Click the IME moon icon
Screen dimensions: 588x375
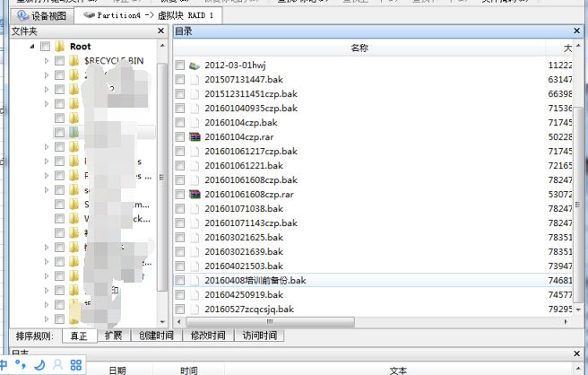39,365
